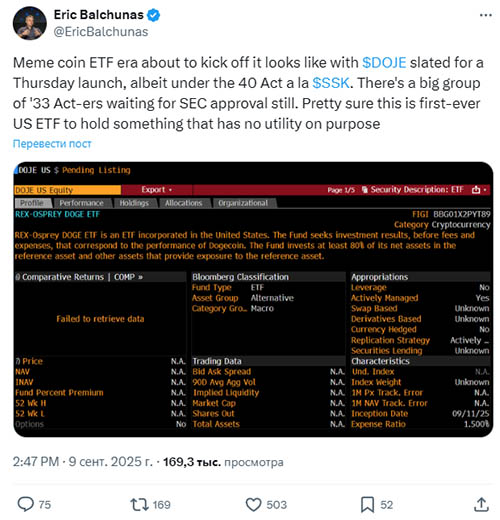Click the DOJE US Equity input field
This screenshot has height=520, width=500.
click(x=67, y=190)
